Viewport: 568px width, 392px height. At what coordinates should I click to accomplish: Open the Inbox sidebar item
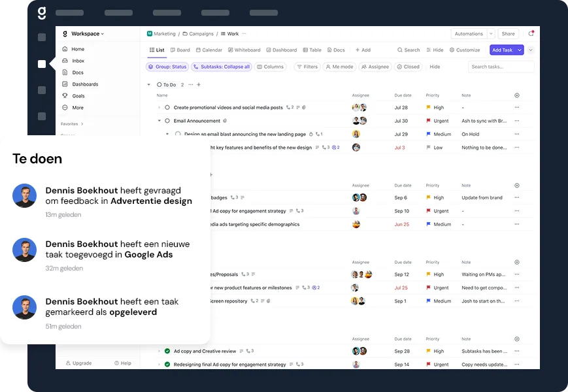point(74,61)
